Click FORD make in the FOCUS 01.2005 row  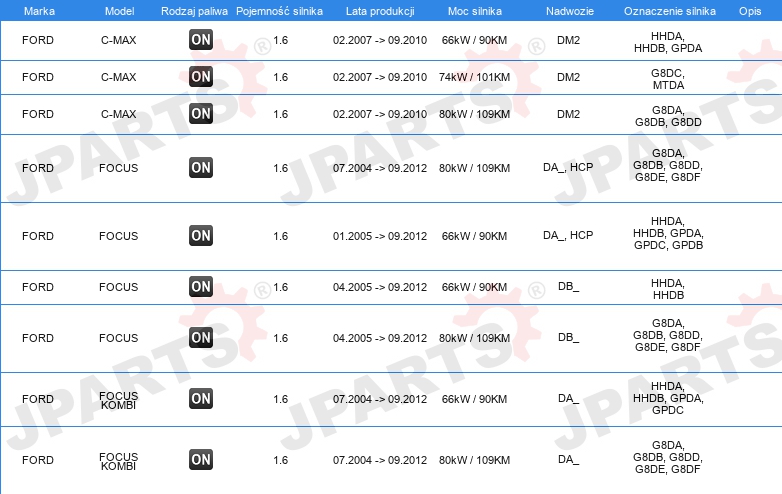coord(38,236)
